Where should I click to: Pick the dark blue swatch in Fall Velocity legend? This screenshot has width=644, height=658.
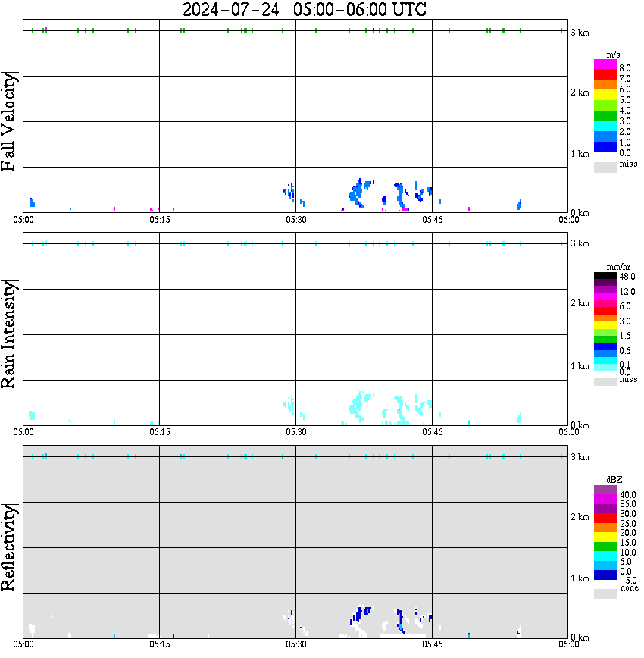[605, 146]
